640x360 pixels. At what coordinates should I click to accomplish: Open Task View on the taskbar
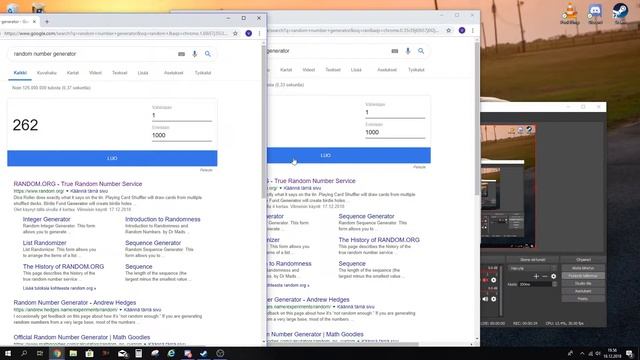click(x=40, y=353)
